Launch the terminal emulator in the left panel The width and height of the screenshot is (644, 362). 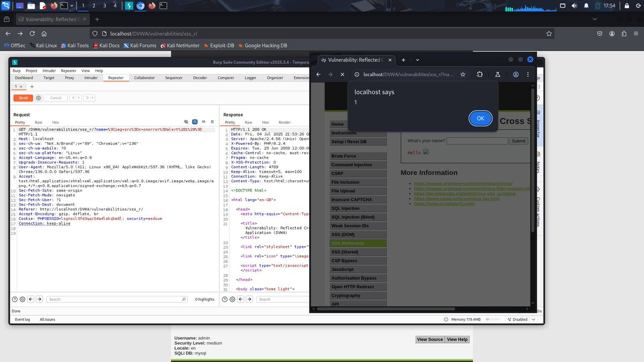pyautogui.click(x=64, y=6)
